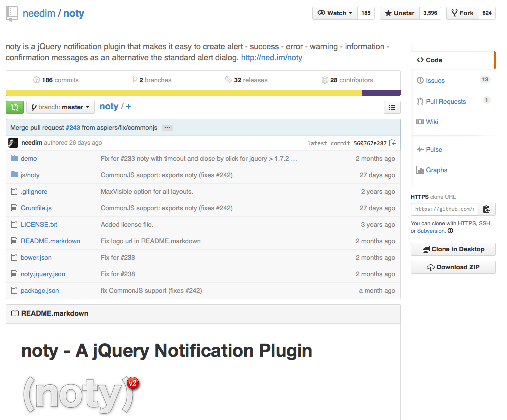This screenshot has height=420, width=507.
Task: Open the file list view icon button
Action: coord(392,107)
